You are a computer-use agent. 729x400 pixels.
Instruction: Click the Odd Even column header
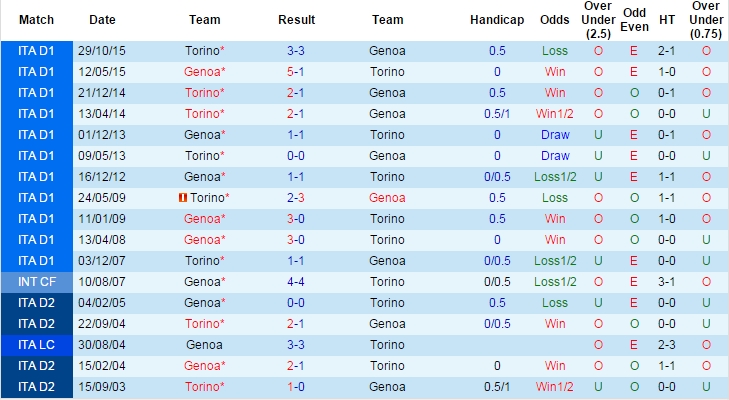tap(635, 20)
